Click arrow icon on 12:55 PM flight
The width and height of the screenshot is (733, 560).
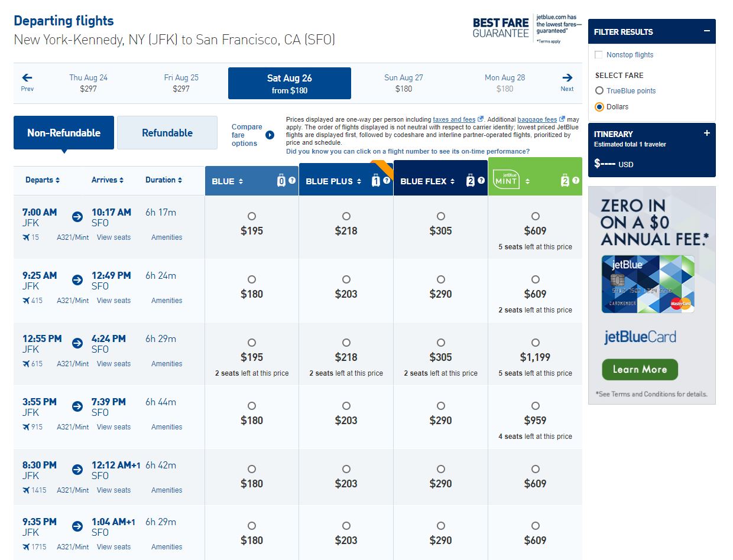77,343
